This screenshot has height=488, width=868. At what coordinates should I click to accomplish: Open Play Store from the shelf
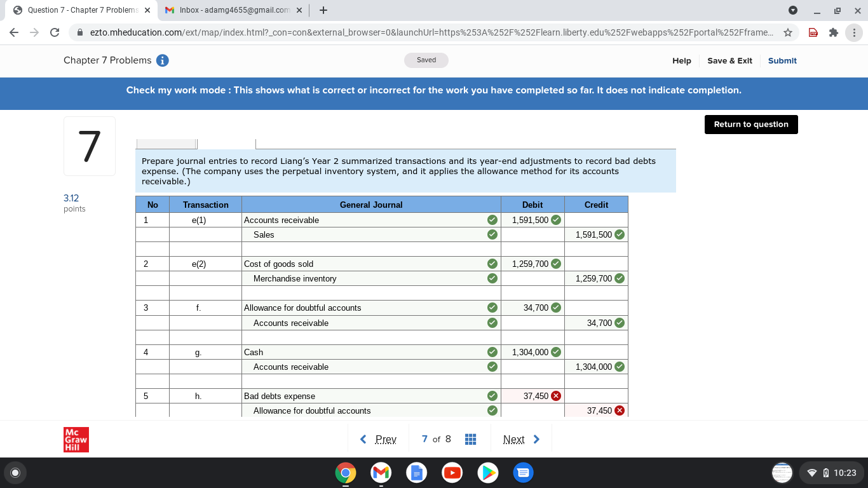click(x=487, y=473)
